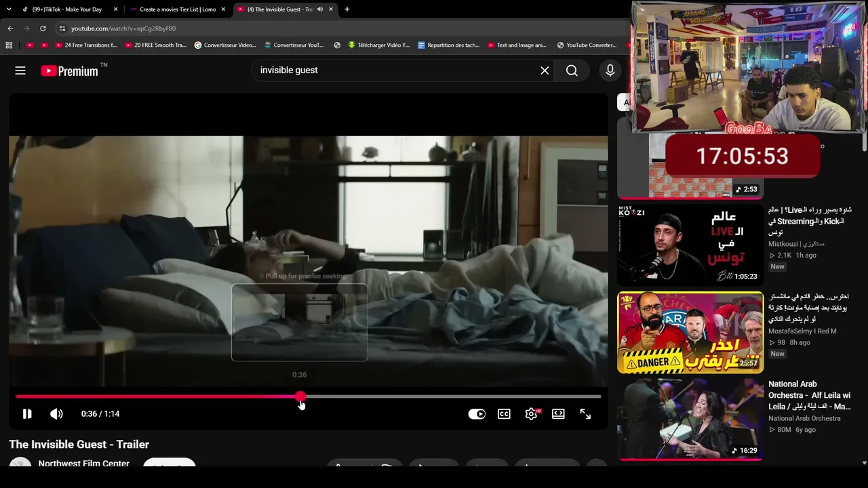Image resolution: width=868 pixels, height=488 pixels.
Task: Open National Arab Orchestra video thumbnail
Action: click(690, 420)
